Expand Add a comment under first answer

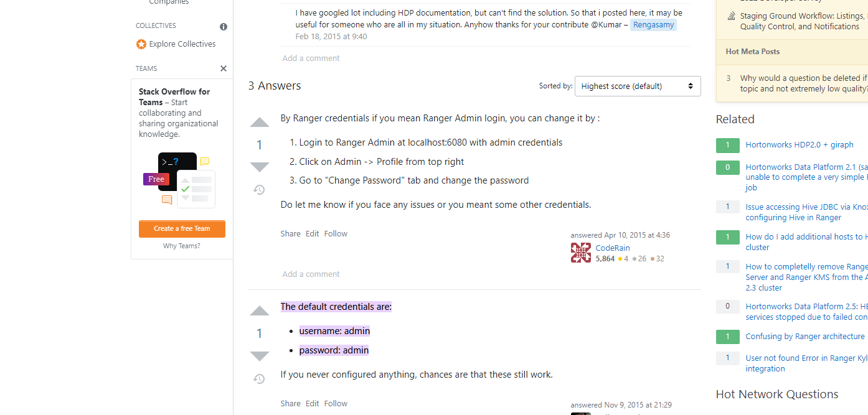tap(311, 274)
